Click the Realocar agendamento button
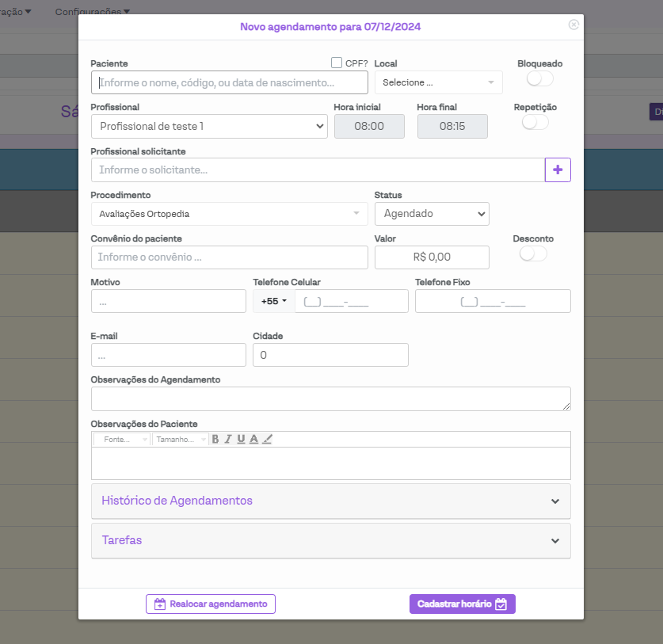The image size is (663, 644). coord(211,604)
